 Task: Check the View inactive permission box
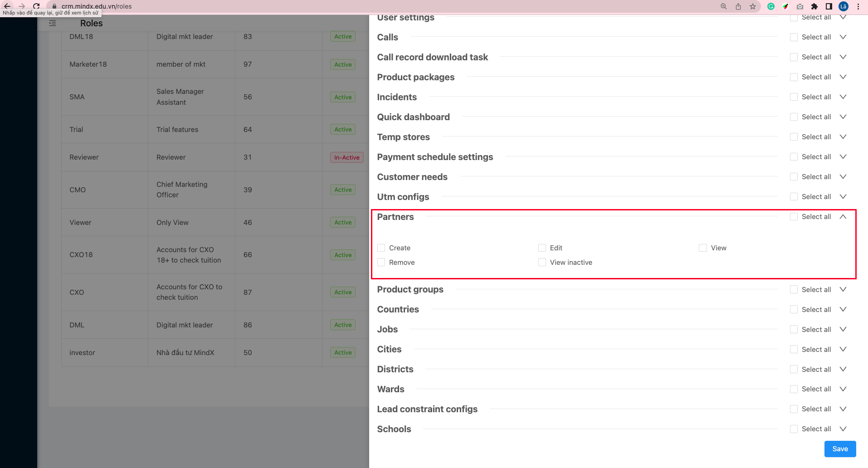point(542,263)
